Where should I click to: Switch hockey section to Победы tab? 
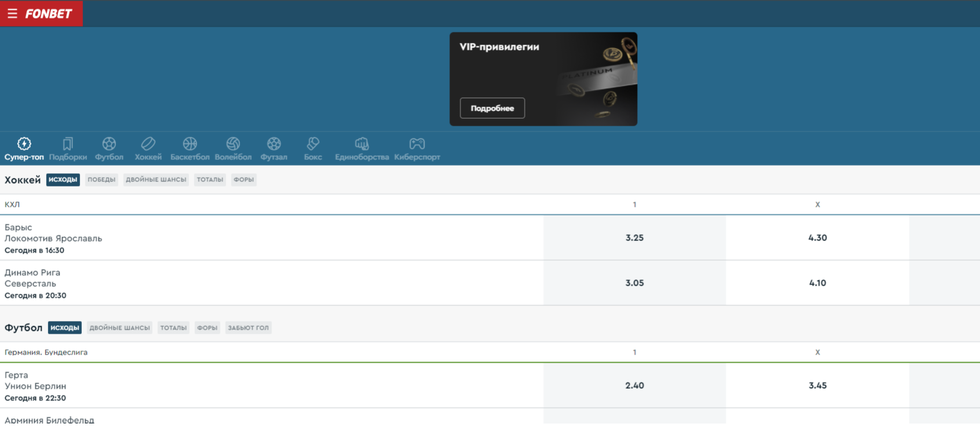(101, 180)
